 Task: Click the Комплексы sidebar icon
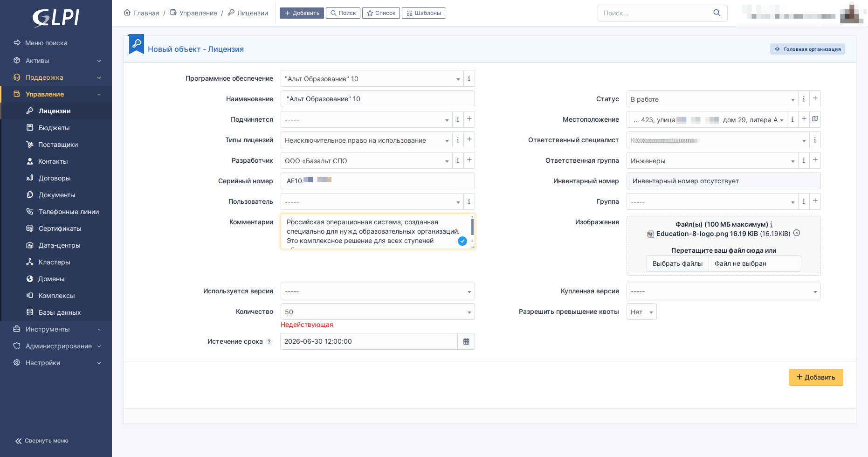tap(30, 296)
